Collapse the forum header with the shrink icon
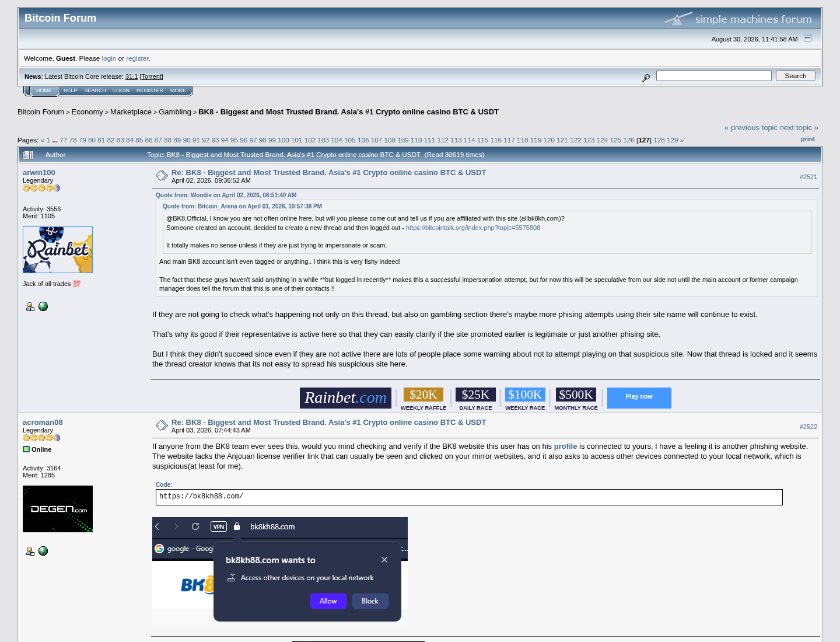Viewport: 840px width, 642px height. coord(808,38)
